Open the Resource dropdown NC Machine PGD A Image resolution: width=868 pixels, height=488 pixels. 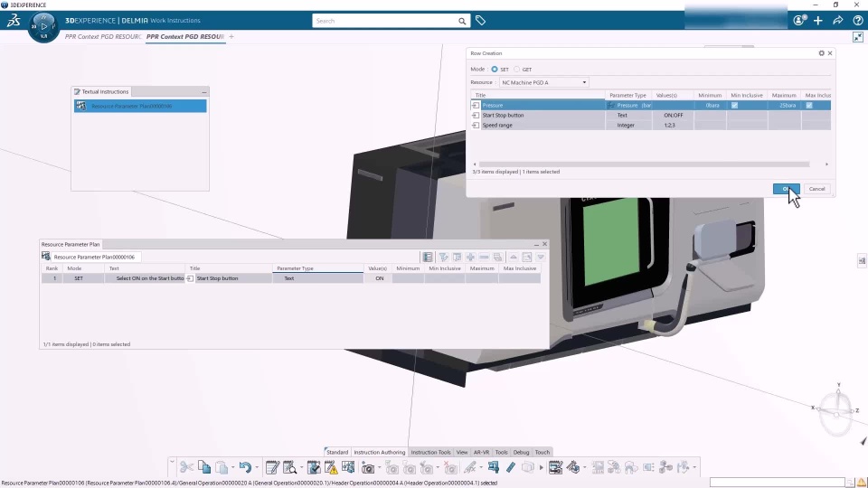(543, 82)
